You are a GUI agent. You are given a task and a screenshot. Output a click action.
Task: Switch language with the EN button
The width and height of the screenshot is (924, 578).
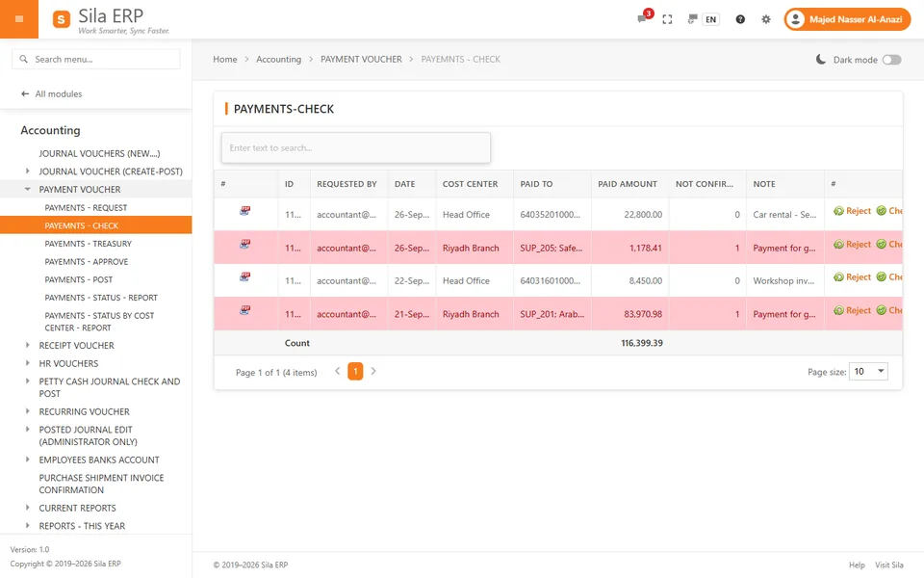point(710,19)
